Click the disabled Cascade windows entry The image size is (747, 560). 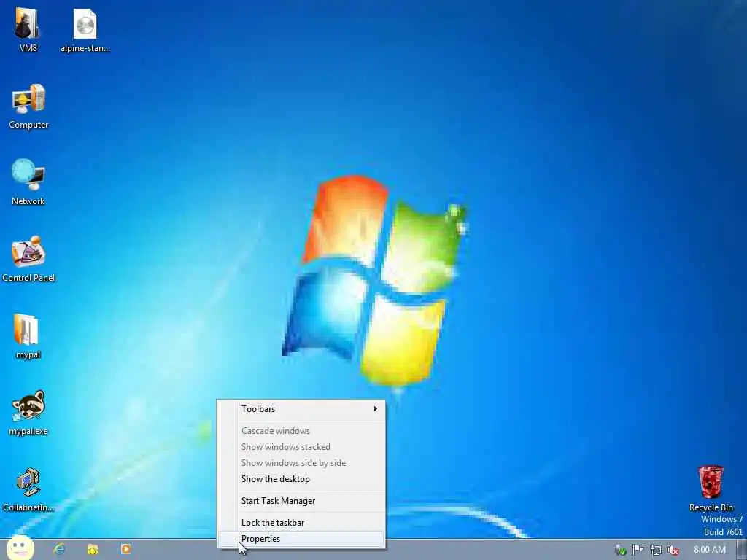tap(301, 431)
